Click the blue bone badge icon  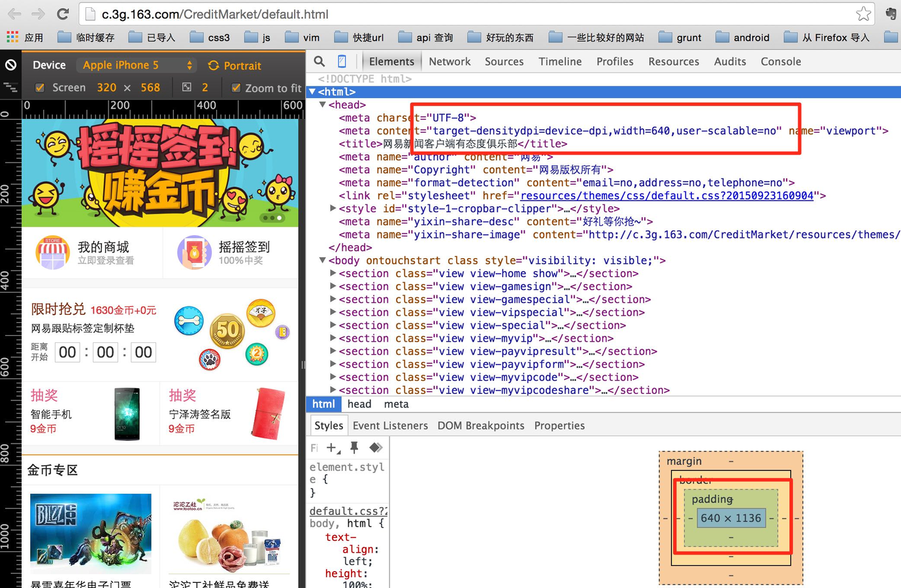(189, 321)
